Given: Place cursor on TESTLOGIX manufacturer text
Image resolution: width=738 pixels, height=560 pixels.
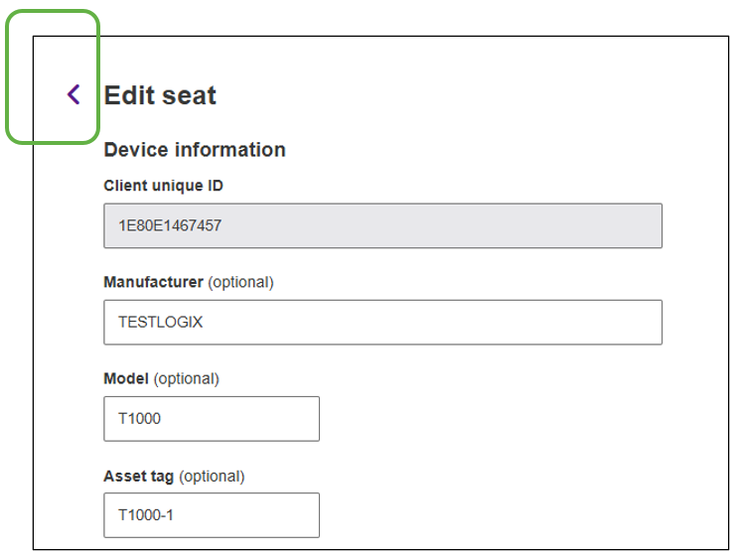Looking at the screenshot, I should pos(161,322).
